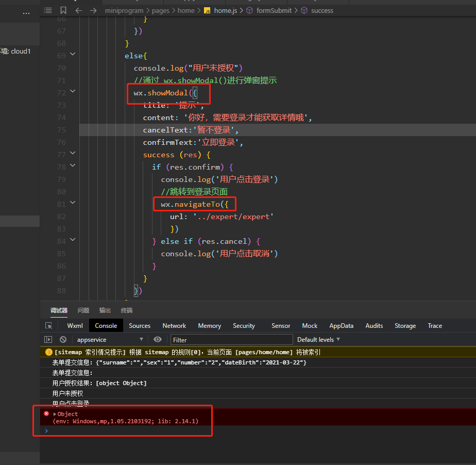The width and height of the screenshot is (476, 465).
Task: Click the red error icon beside Object
Action: tap(46, 413)
